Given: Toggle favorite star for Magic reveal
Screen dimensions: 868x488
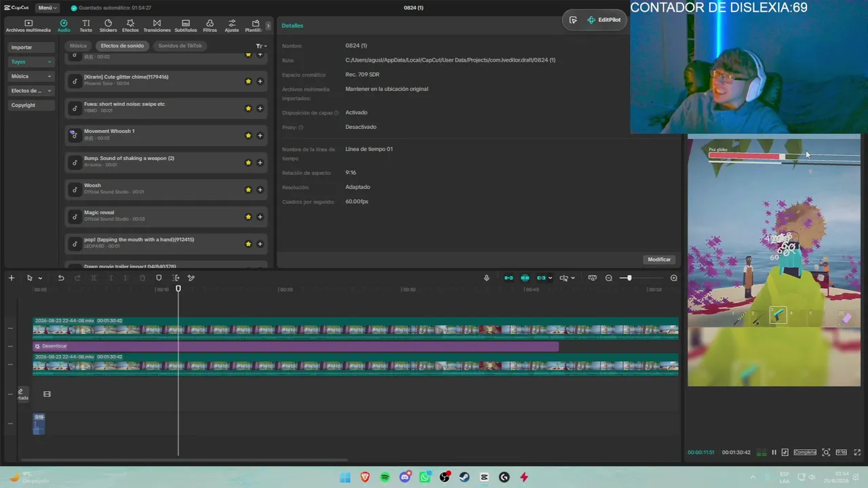Looking at the screenshot, I should [248, 217].
